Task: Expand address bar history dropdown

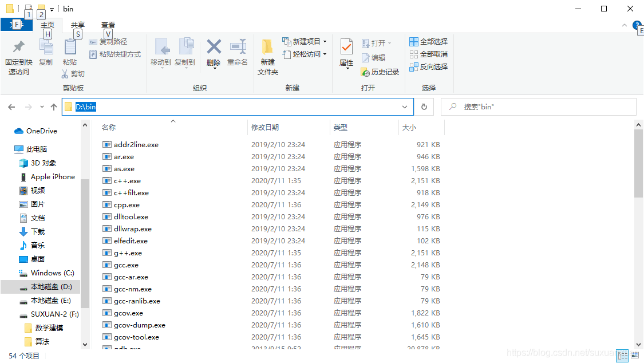Action: click(405, 106)
